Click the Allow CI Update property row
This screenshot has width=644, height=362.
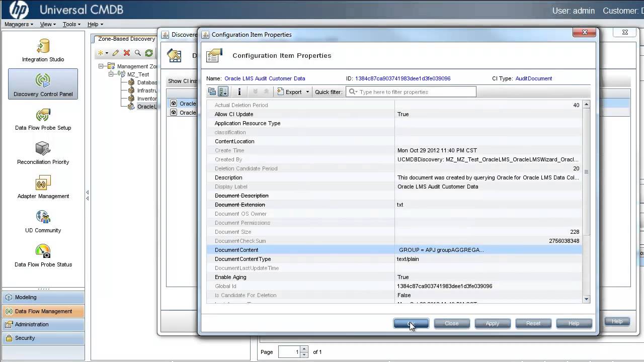tap(394, 114)
